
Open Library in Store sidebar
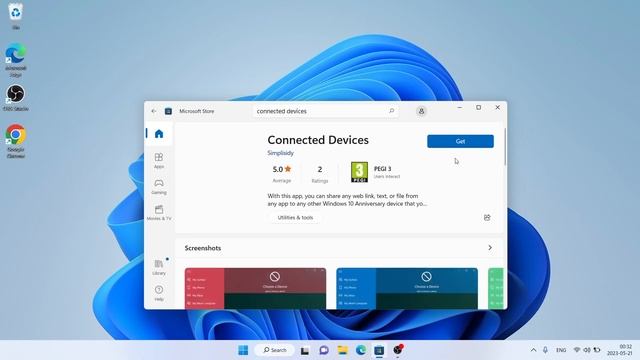tap(159, 267)
